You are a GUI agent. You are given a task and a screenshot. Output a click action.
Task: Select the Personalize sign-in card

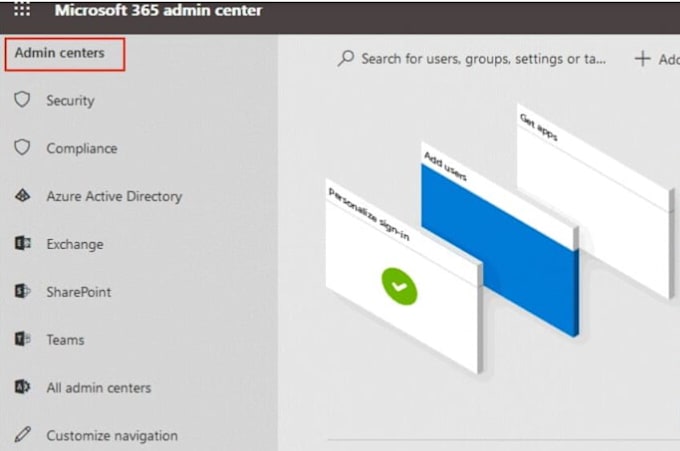(404, 276)
